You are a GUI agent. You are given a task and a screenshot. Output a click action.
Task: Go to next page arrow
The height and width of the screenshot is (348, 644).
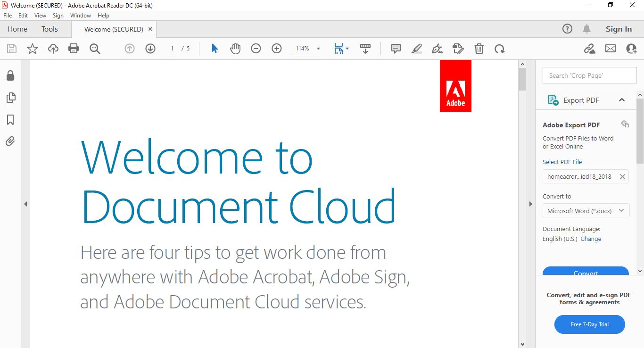150,49
